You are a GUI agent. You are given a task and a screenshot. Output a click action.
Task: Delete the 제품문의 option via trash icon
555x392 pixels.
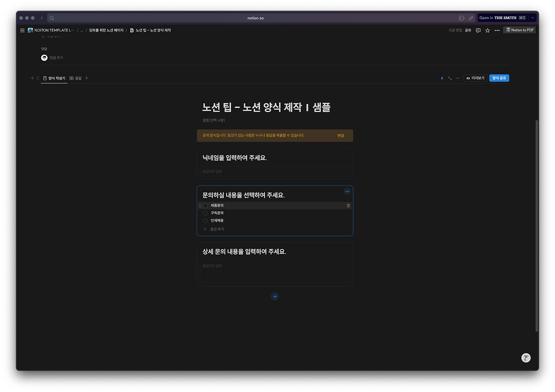(x=348, y=206)
